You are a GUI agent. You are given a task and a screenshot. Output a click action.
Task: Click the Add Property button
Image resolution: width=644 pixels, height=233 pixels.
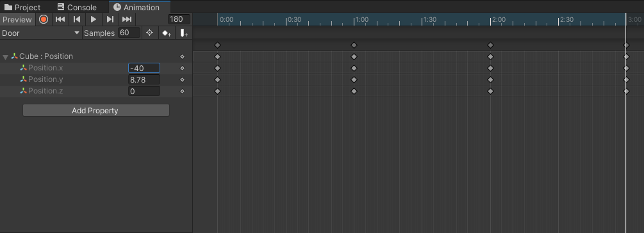pyautogui.click(x=95, y=110)
